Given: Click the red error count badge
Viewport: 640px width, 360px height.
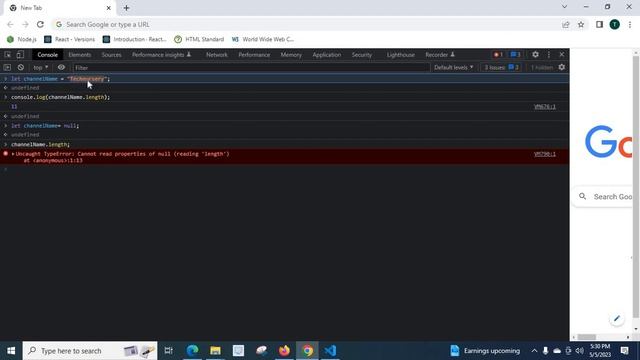Looking at the screenshot, I should tap(498, 55).
